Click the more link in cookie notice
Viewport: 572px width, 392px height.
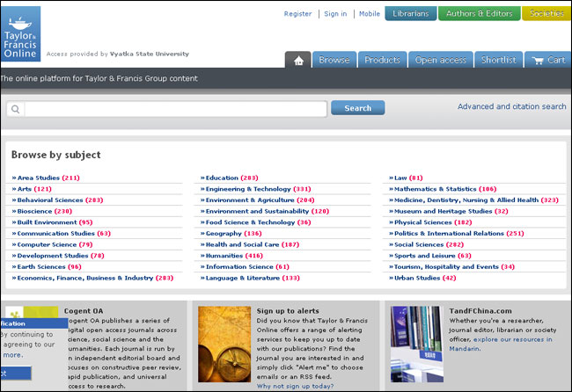pos(12,355)
